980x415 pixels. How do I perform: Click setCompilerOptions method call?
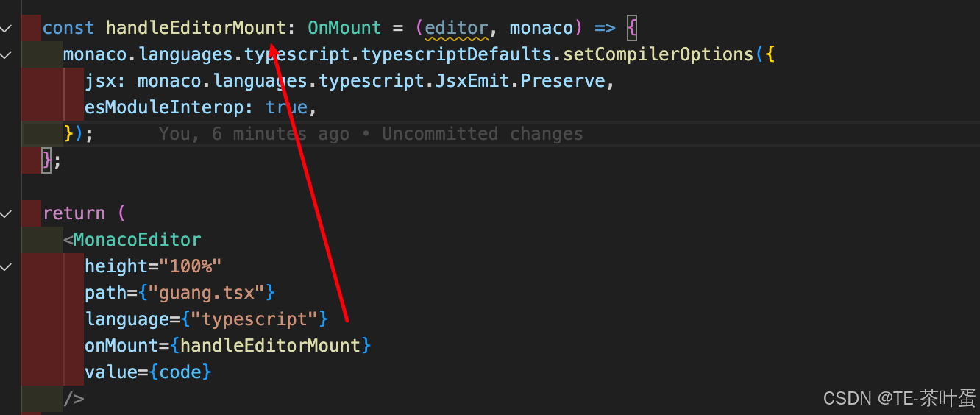coord(658,54)
